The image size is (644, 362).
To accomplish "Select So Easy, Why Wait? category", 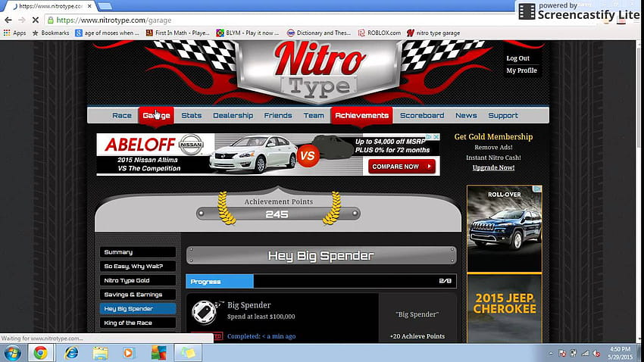I will click(x=138, y=266).
